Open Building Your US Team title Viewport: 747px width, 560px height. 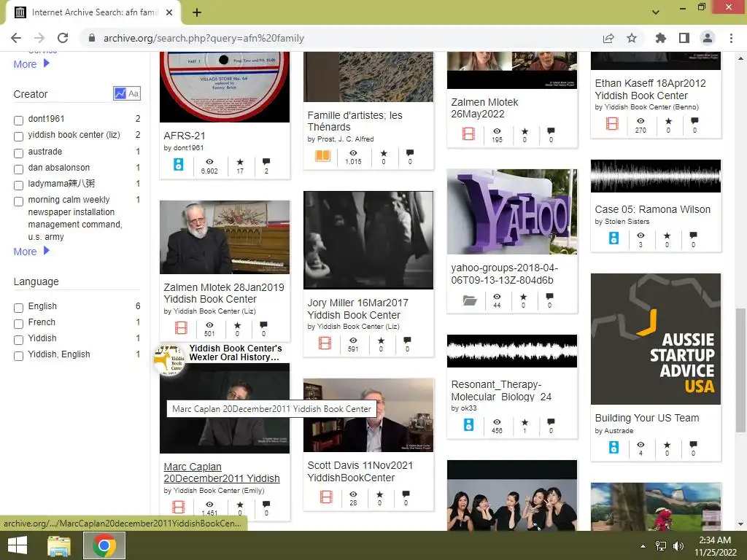click(647, 418)
